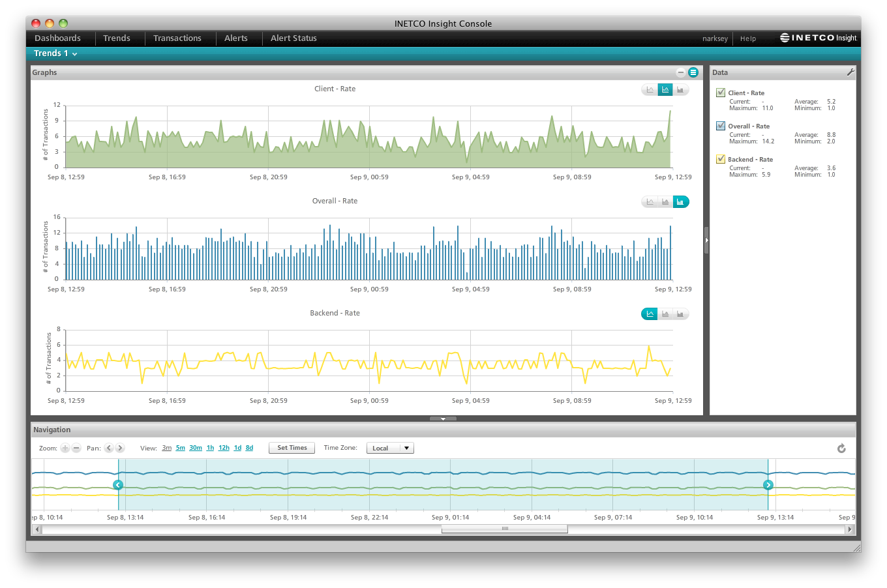Set view range to 12h
The height and width of the screenshot is (588, 887).
224,448
